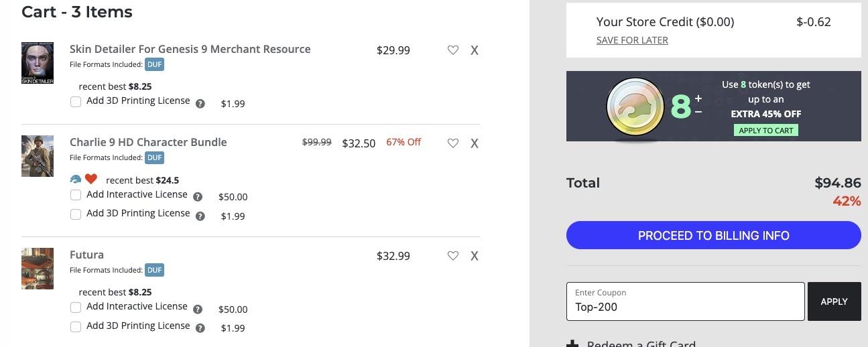Check Add Interactive License for Charlie 9
Screen dimensions: 868x347
click(x=76, y=195)
